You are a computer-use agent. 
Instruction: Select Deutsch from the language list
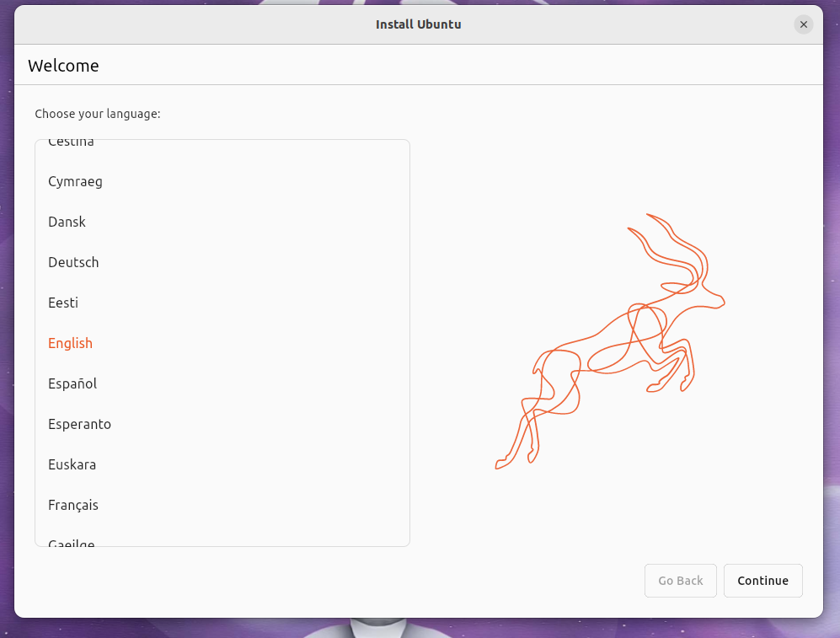point(73,262)
